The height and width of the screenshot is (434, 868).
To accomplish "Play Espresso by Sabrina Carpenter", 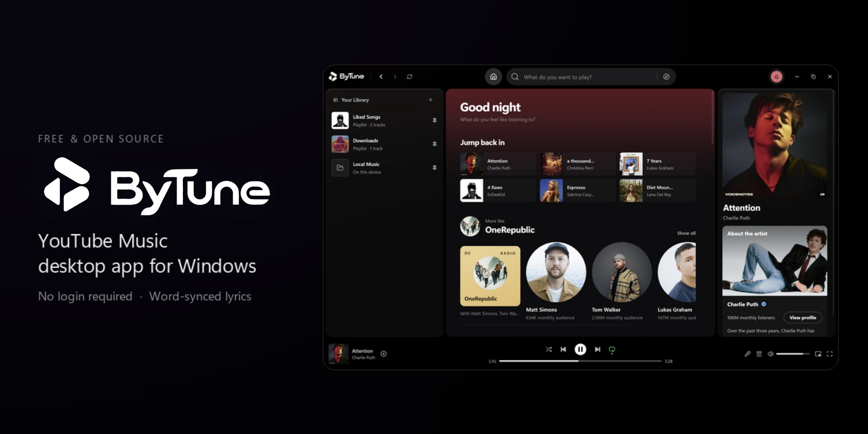I will tap(577, 190).
